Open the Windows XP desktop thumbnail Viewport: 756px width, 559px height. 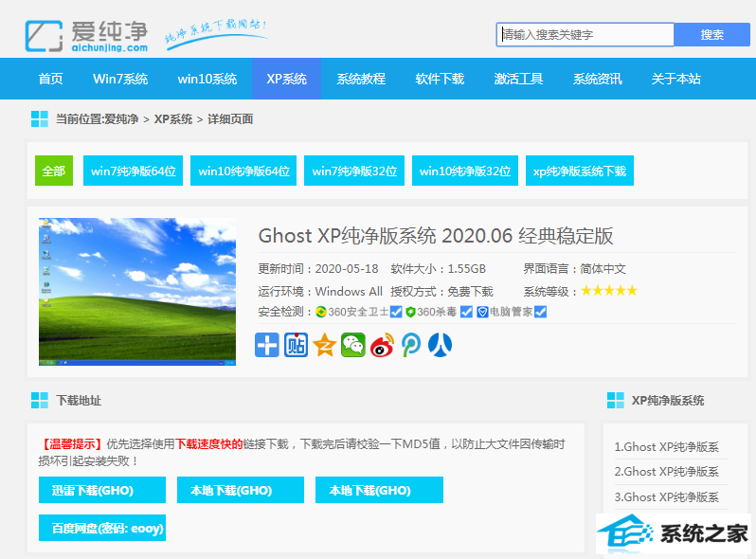[137, 292]
